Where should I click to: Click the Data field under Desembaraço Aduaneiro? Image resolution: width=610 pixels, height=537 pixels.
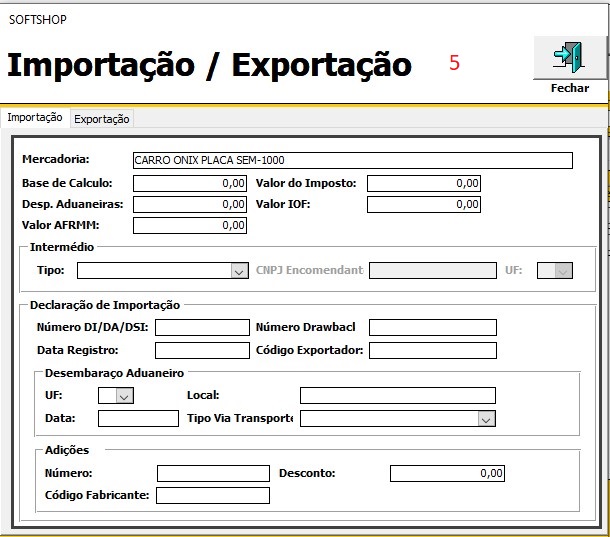coord(138,419)
